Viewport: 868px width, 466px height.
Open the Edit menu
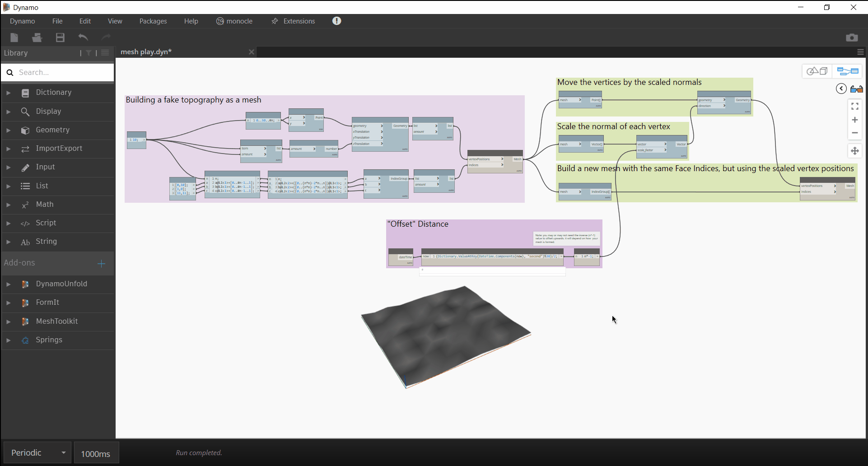[85, 21]
